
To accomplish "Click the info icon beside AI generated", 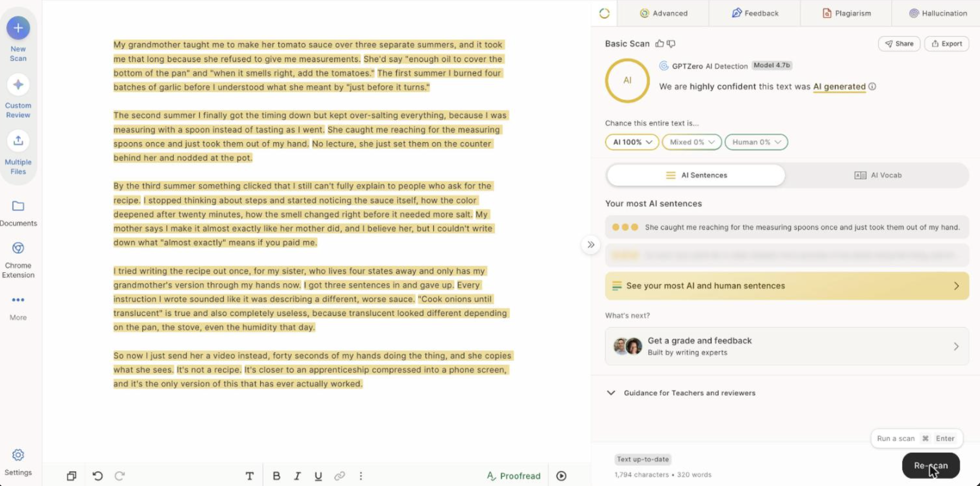I will 872,86.
